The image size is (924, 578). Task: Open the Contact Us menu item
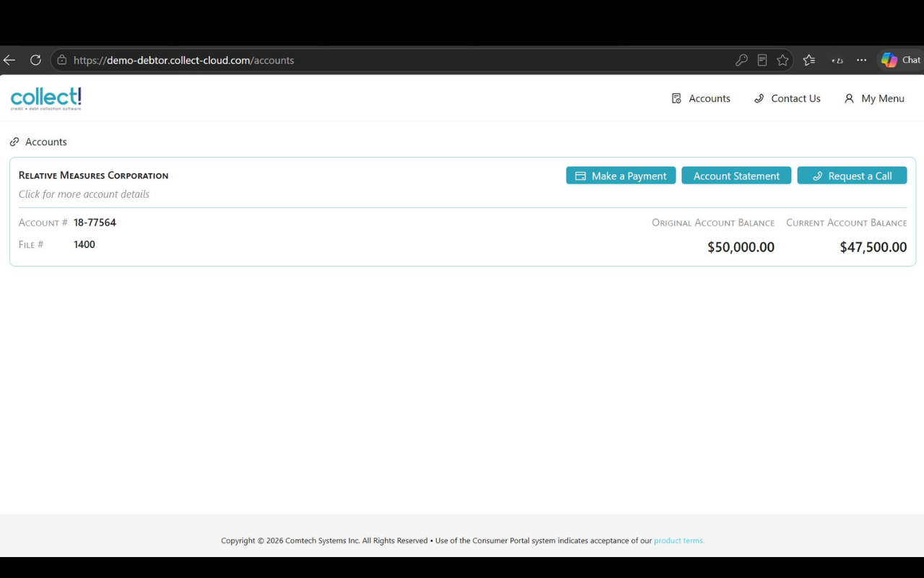[787, 98]
